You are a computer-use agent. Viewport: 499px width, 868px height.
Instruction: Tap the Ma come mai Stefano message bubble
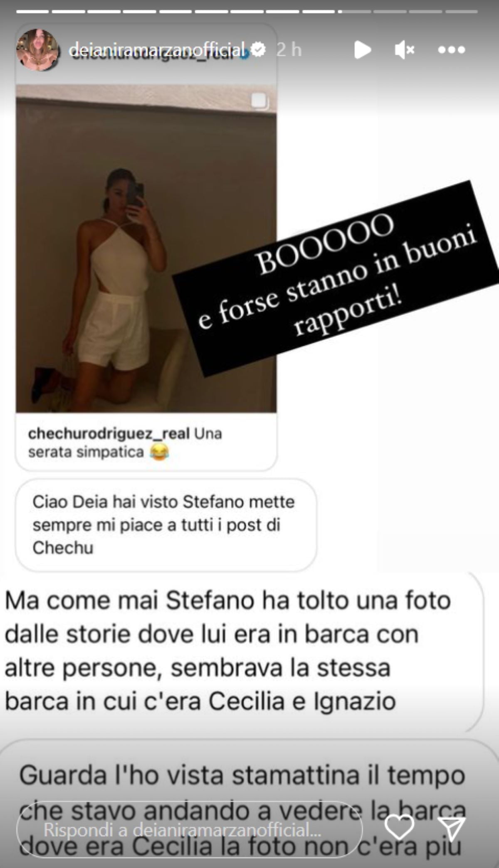242,651
